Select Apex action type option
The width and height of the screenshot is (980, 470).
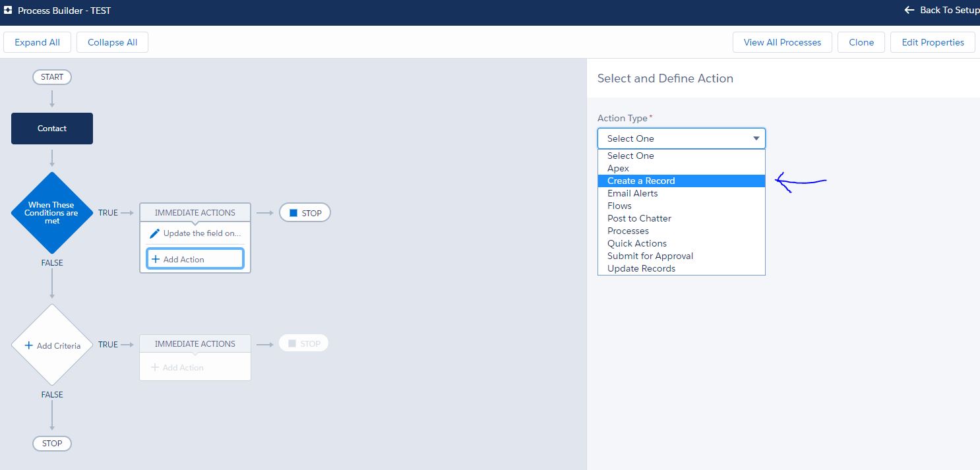tap(618, 168)
